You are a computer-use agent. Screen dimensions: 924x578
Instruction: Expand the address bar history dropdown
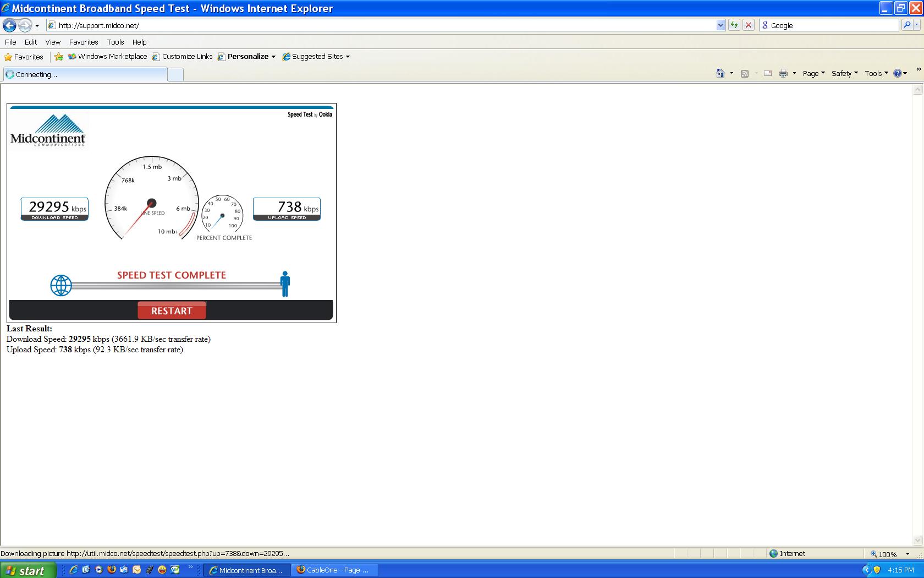point(721,25)
